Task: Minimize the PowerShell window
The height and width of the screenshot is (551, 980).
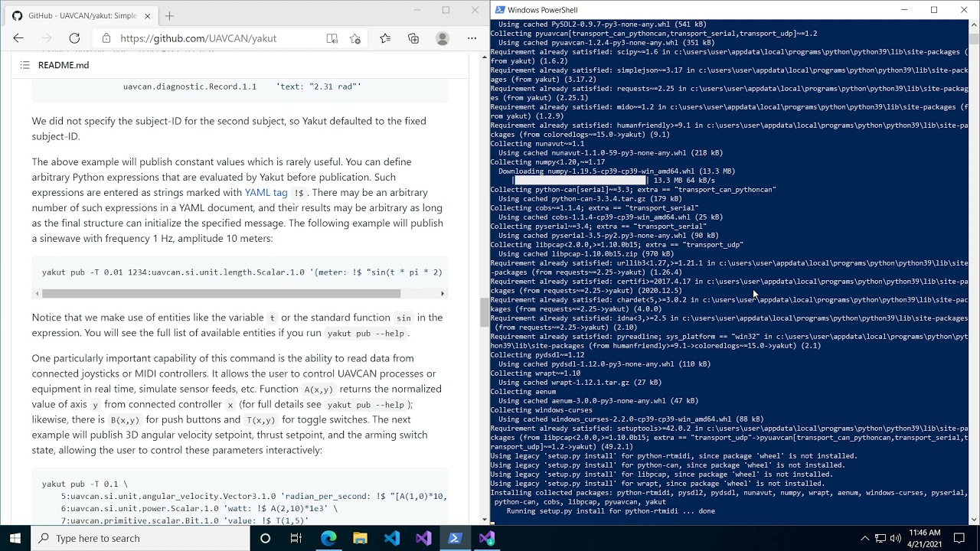Action: [x=904, y=10]
